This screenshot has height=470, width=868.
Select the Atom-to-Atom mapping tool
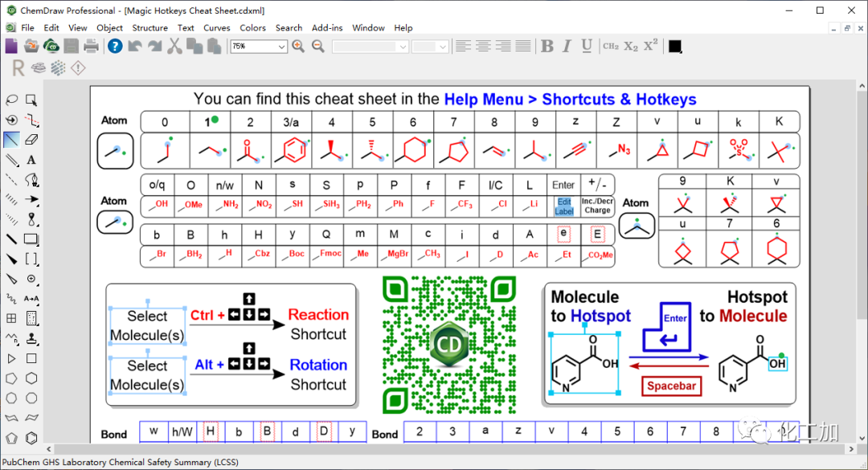tap(31, 299)
